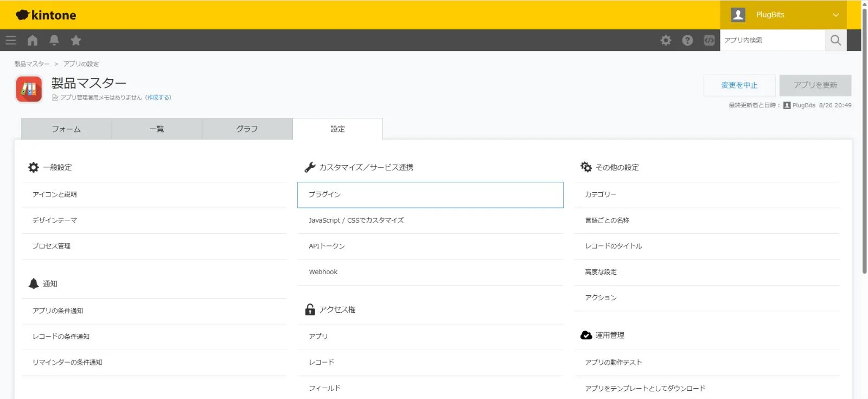The height and width of the screenshot is (399, 868).
Task: Open アプリをテンプレートとしてダウンロード
Action: [x=707, y=388]
